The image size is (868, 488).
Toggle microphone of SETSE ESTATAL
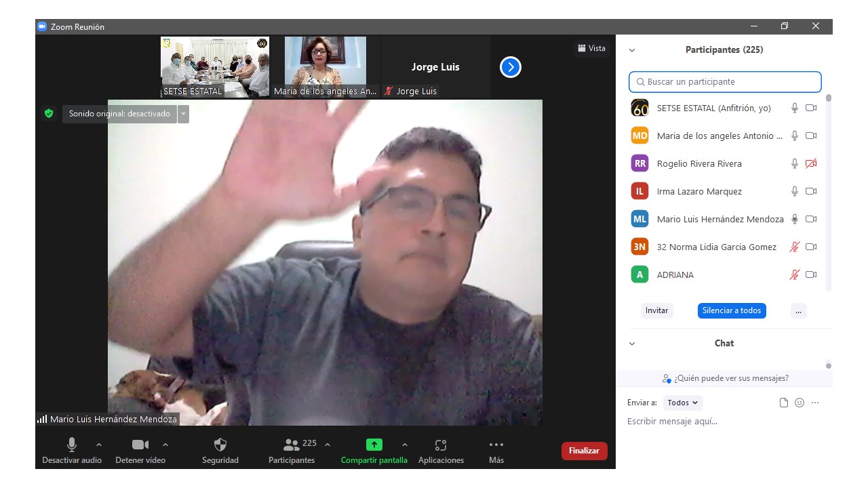(x=795, y=108)
